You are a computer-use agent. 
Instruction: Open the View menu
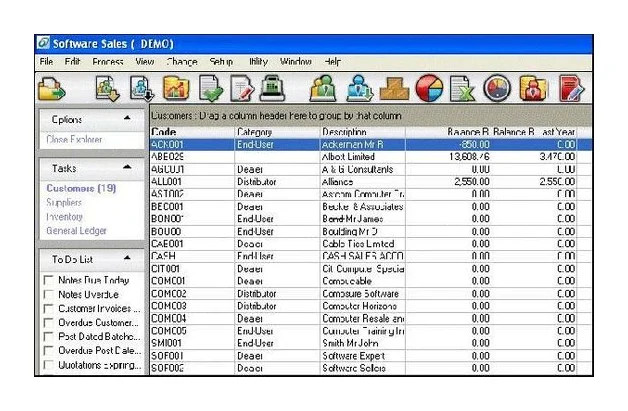point(145,62)
